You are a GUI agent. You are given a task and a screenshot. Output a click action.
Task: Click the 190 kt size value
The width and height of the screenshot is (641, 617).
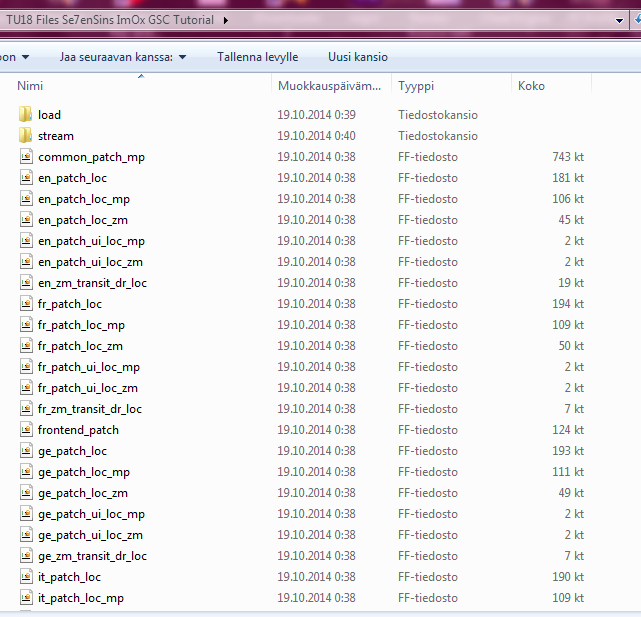[x=568, y=577]
